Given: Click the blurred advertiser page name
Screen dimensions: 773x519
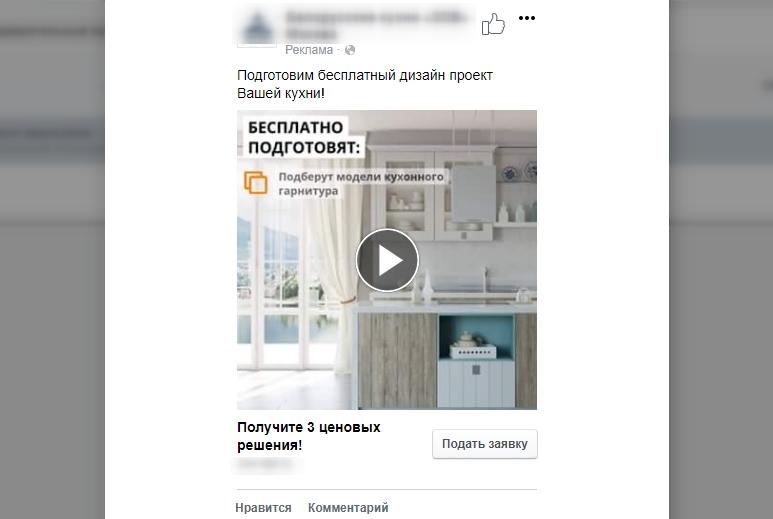Looking at the screenshot, I should click(376, 25).
